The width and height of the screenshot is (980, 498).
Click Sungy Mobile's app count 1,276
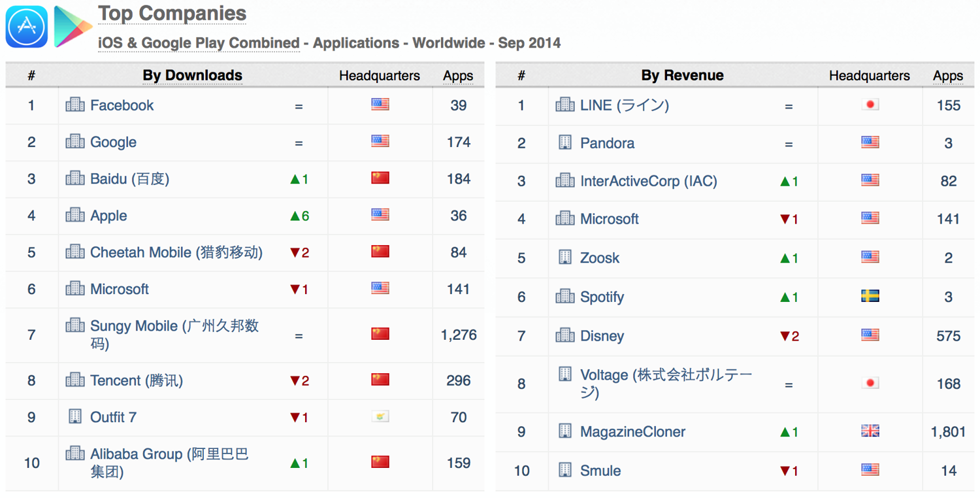[459, 335]
